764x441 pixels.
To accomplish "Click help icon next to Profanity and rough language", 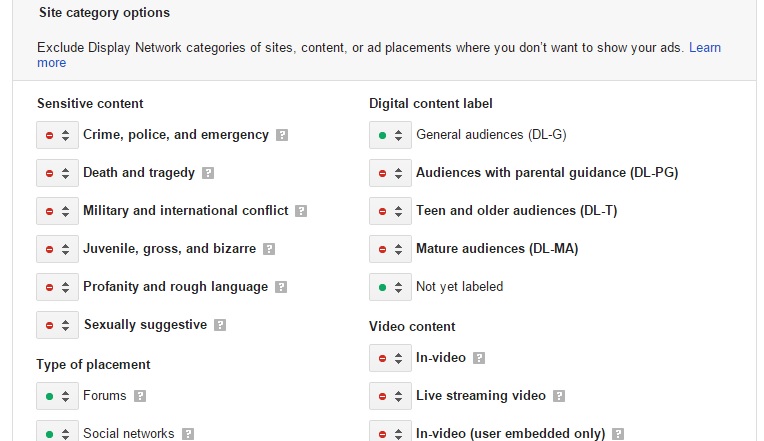I will coord(281,287).
